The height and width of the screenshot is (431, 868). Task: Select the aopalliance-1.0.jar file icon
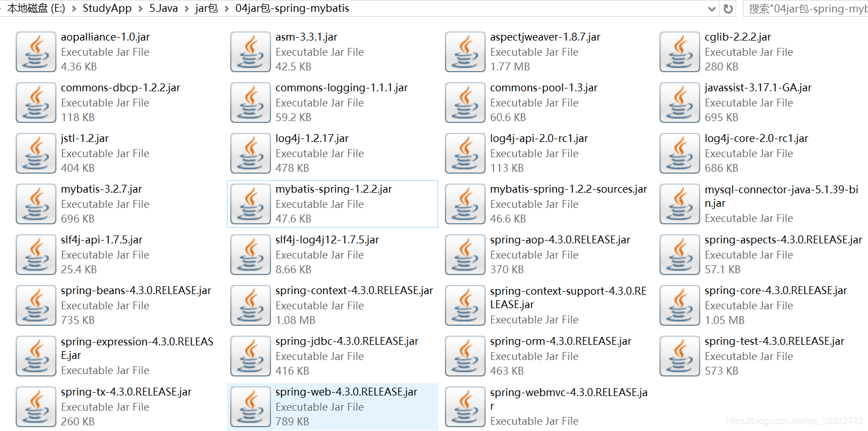(x=36, y=52)
